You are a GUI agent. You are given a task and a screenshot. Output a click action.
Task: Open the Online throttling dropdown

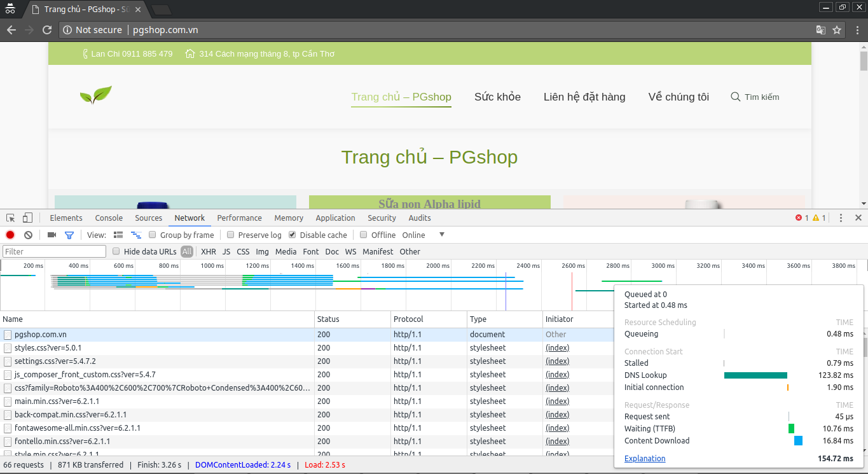[x=424, y=235]
